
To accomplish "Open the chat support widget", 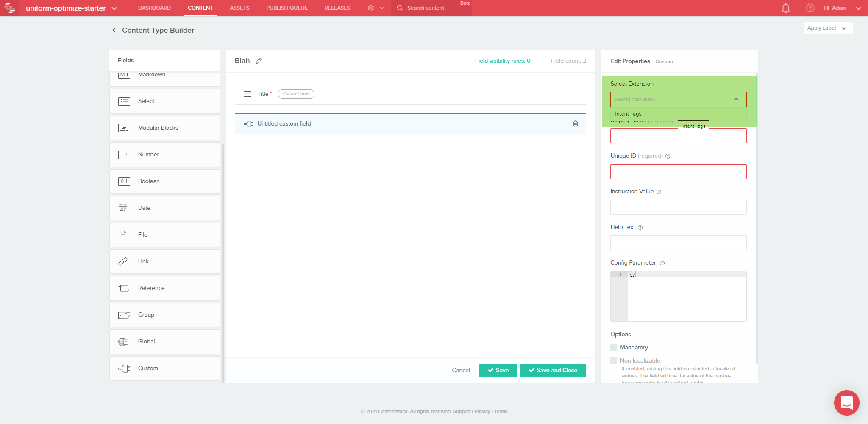I will coord(846,402).
